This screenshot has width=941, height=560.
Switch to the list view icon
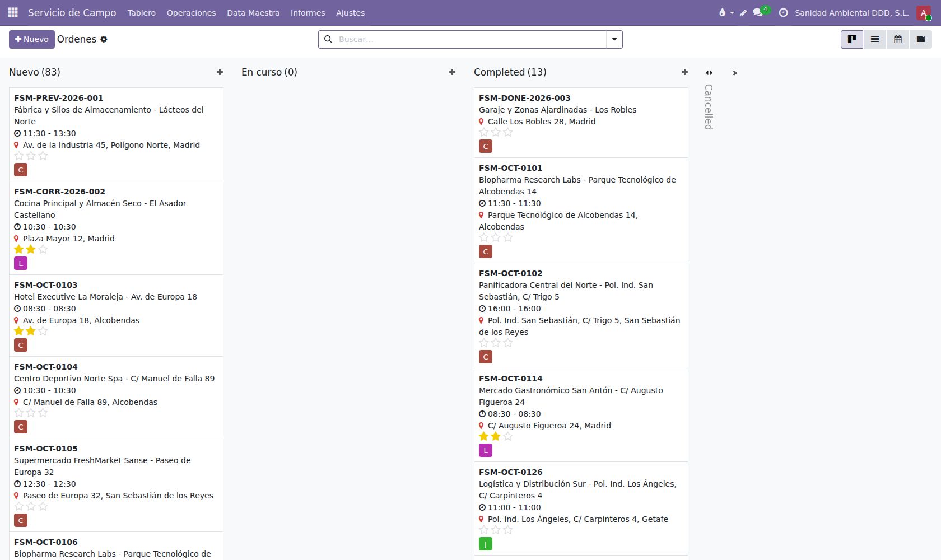point(875,39)
